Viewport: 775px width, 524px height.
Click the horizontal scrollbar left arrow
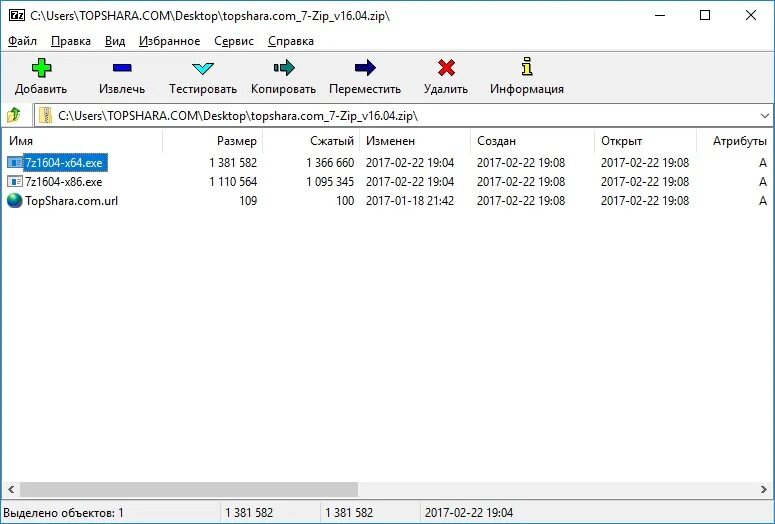(x=11, y=489)
